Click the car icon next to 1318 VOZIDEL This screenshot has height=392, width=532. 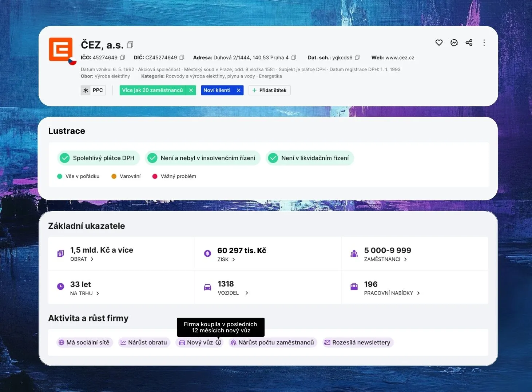[207, 287]
